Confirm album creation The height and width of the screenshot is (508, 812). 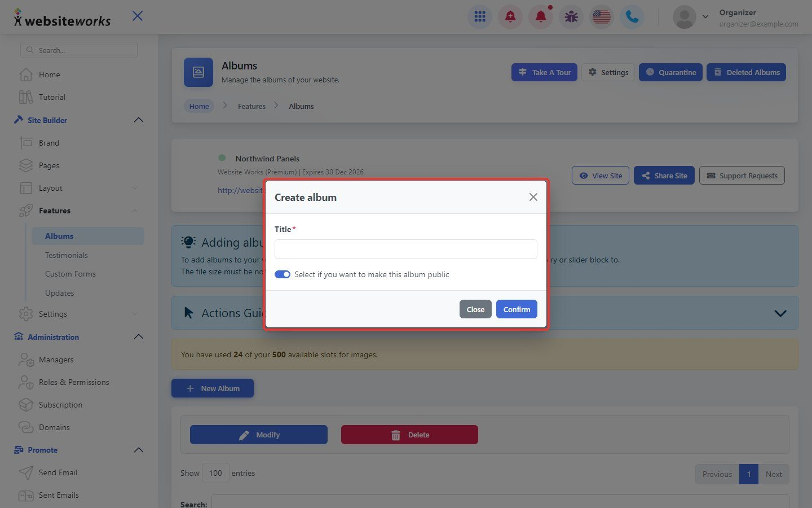[x=517, y=309]
